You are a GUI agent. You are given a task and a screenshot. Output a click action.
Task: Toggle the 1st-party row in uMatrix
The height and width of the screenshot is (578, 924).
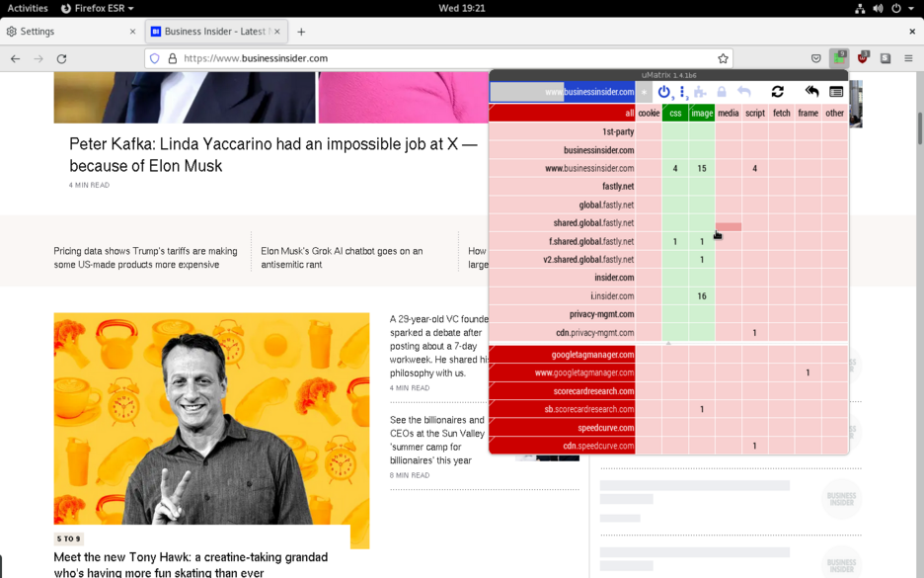tap(562, 132)
